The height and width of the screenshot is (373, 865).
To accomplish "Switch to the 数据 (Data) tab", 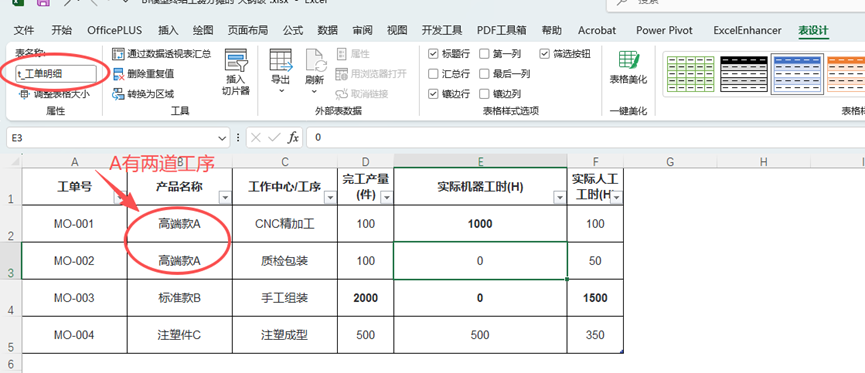I will [x=328, y=30].
